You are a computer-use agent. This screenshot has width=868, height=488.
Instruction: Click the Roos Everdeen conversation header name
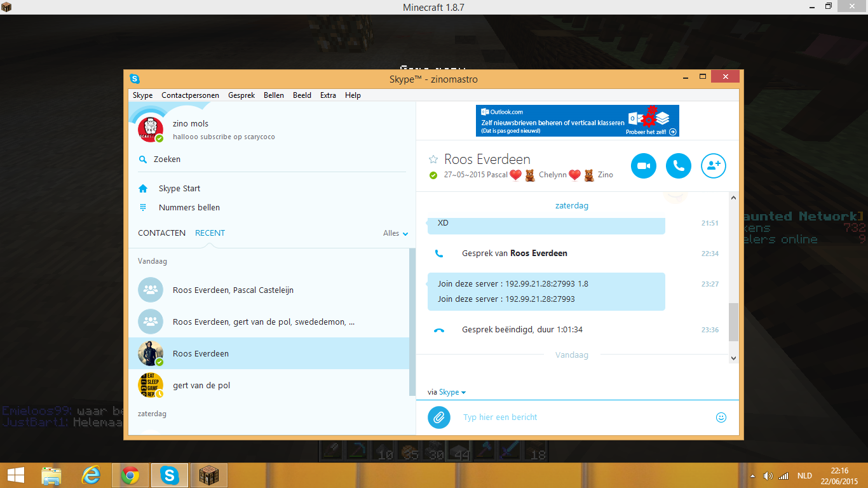coord(487,159)
